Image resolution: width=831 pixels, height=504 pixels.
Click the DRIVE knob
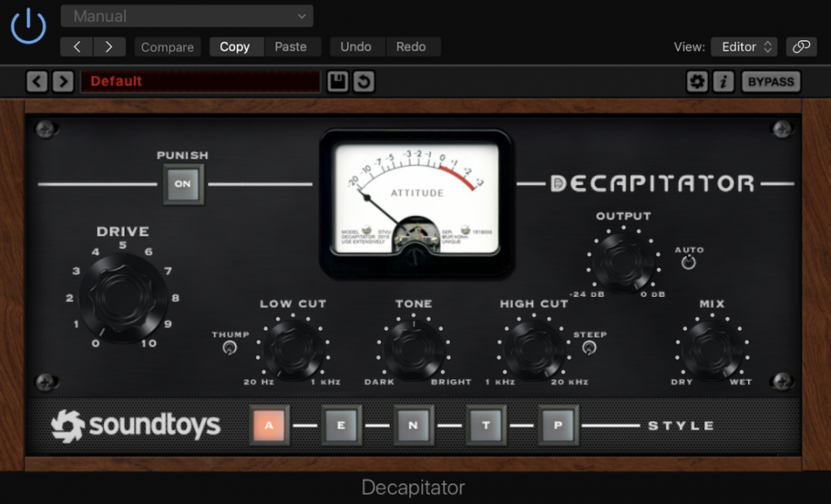click(123, 297)
